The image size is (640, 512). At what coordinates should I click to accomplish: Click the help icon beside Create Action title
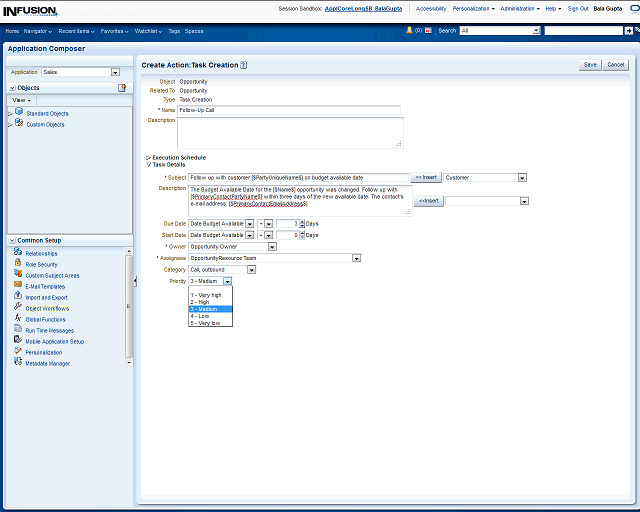(244, 65)
